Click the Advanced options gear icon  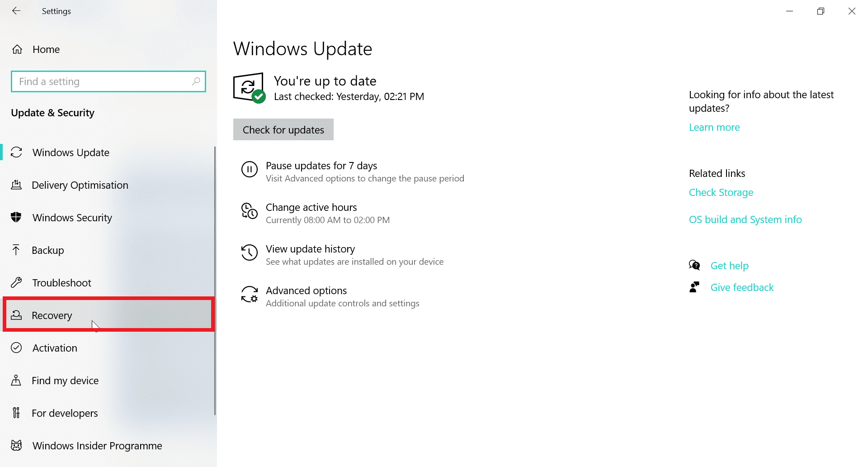[x=249, y=295]
